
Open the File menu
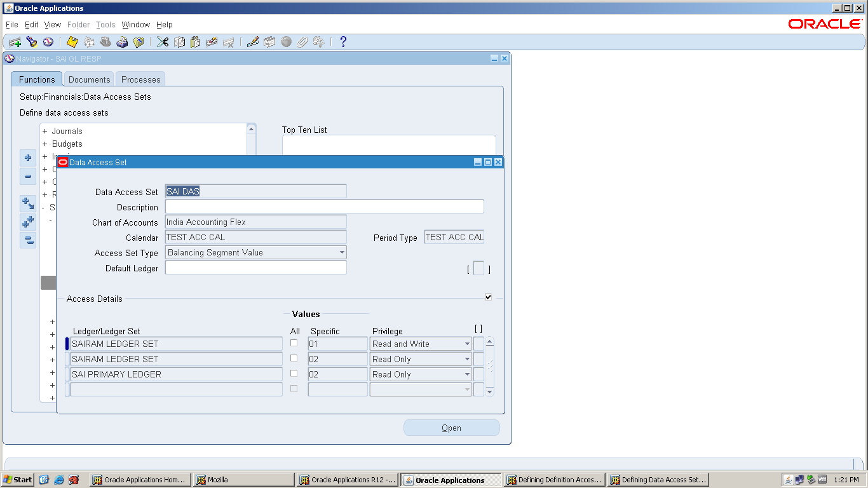tap(11, 25)
